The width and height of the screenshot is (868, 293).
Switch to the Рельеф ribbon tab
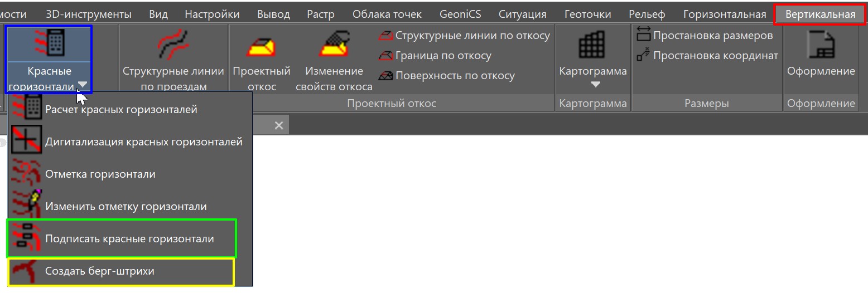tap(647, 14)
